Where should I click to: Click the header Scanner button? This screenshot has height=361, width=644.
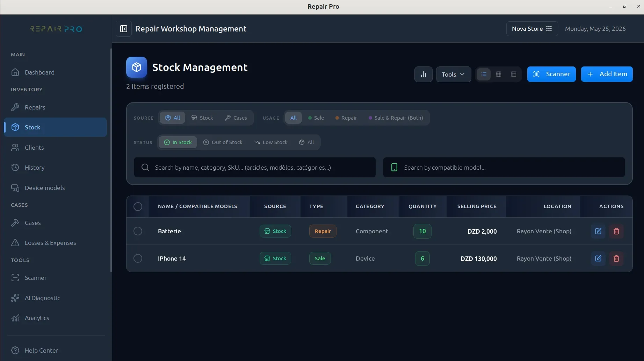(x=551, y=74)
